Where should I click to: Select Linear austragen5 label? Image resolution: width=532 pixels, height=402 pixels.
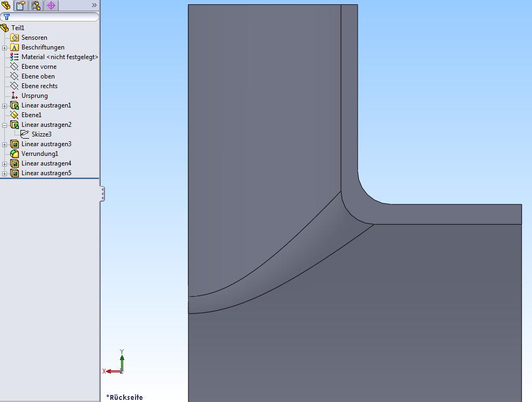click(x=46, y=173)
